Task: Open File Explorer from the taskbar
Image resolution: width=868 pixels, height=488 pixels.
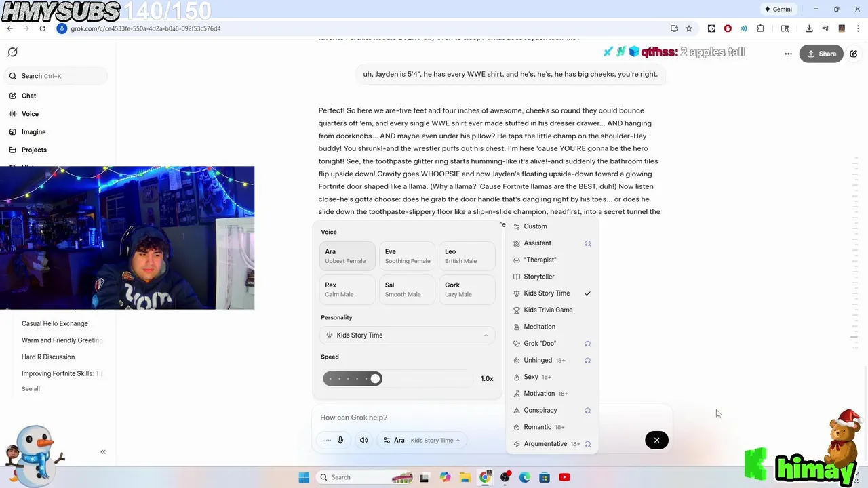Action: (465, 477)
